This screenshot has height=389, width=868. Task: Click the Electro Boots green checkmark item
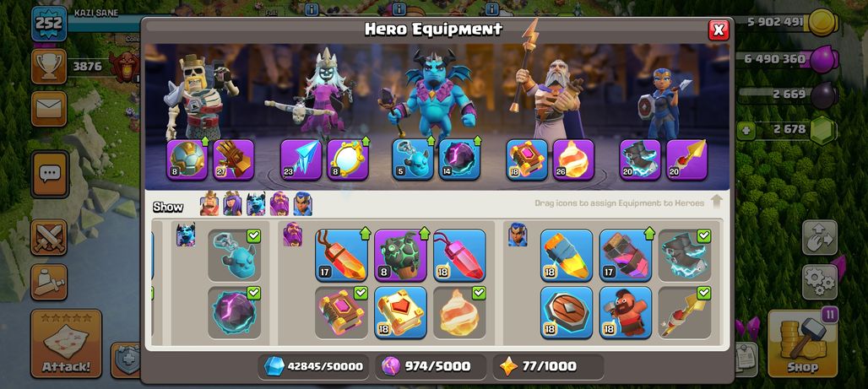pos(684,255)
